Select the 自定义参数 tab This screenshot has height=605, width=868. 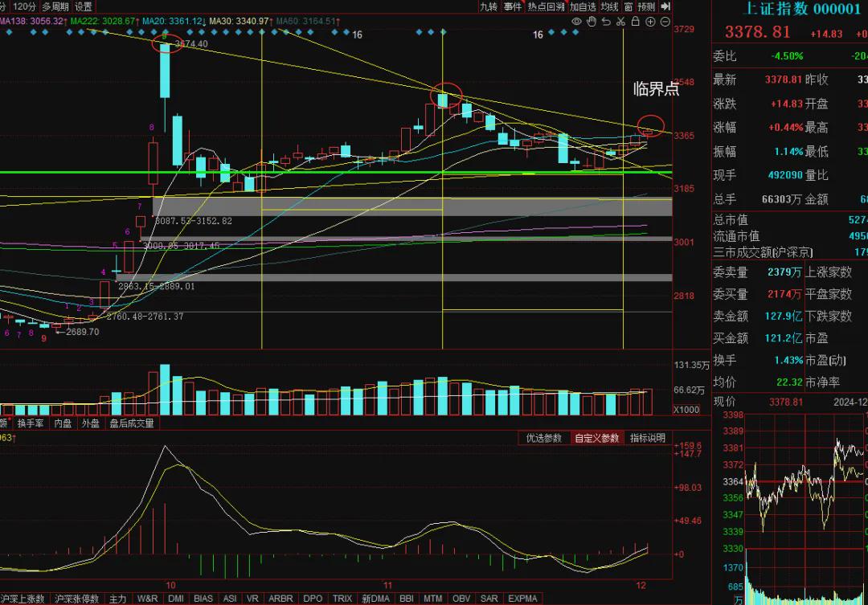point(596,438)
